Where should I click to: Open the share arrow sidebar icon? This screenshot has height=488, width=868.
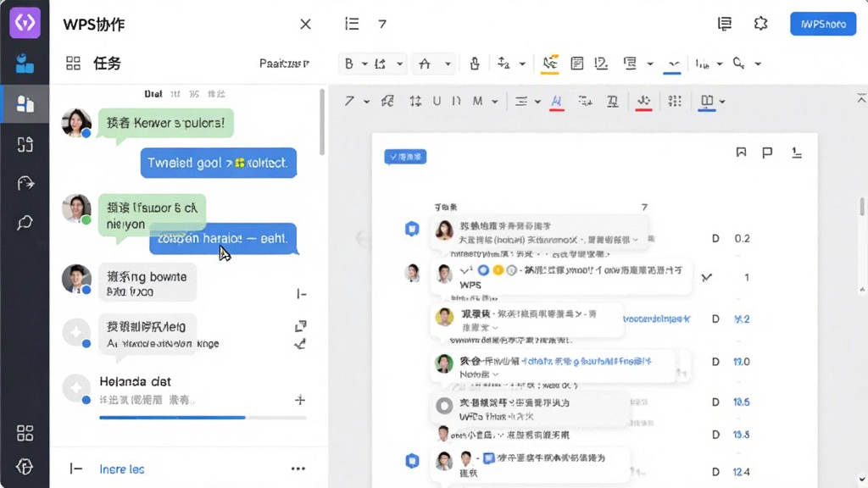click(25, 183)
